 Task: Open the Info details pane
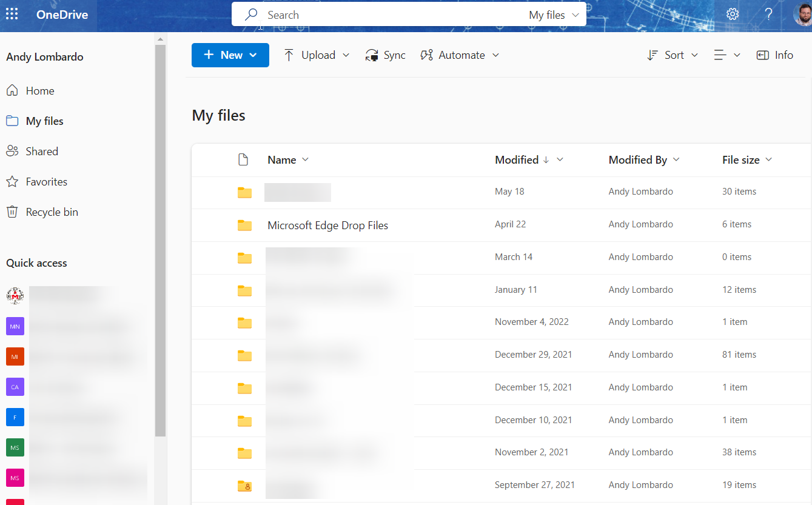point(775,55)
